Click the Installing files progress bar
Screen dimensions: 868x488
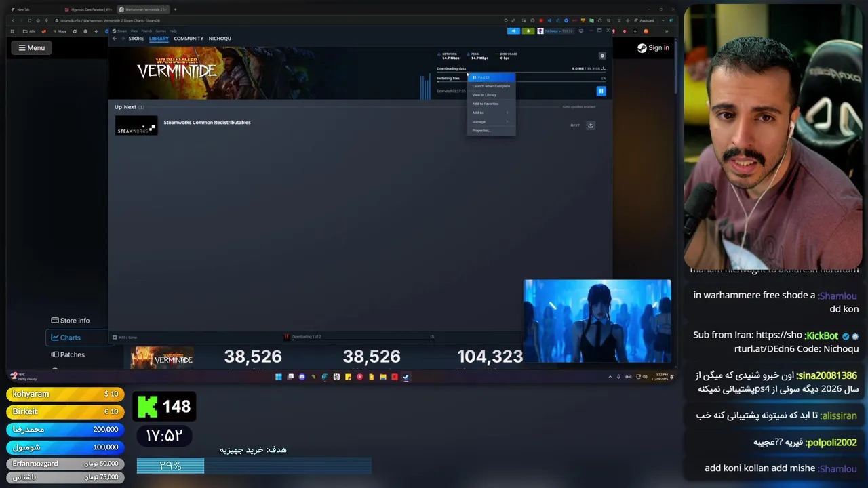pos(521,83)
